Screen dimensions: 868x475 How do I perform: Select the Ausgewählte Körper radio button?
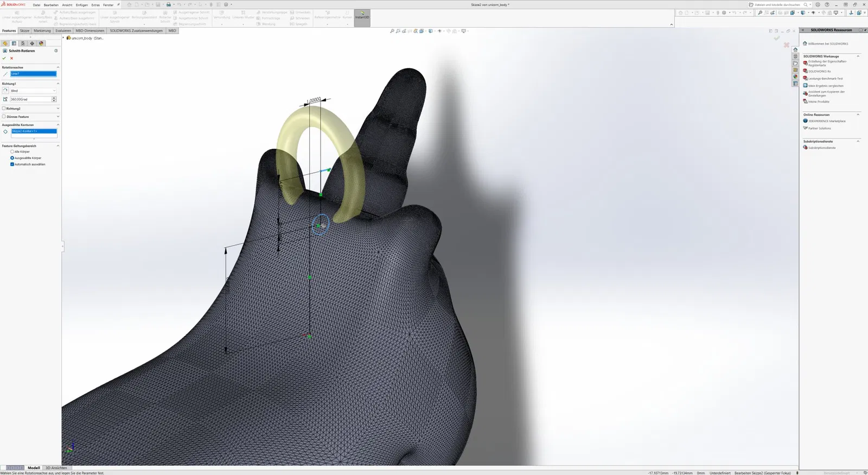pyautogui.click(x=12, y=158)
